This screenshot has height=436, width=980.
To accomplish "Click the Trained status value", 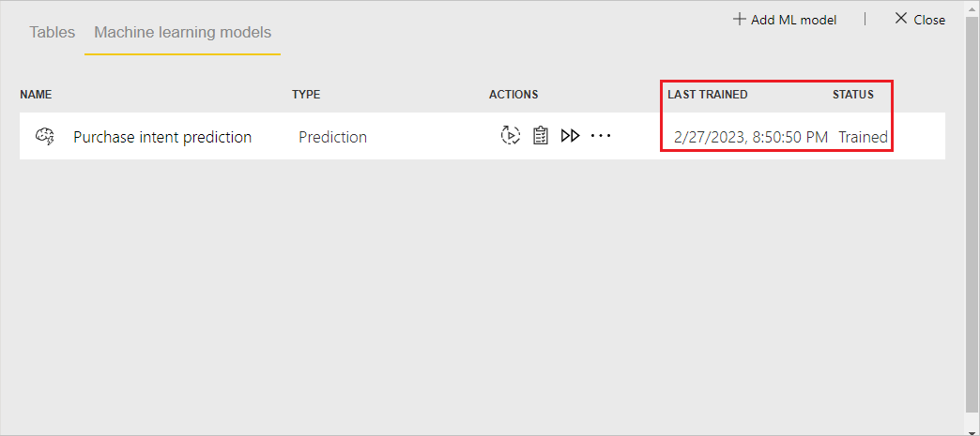I will coord(863,137).
